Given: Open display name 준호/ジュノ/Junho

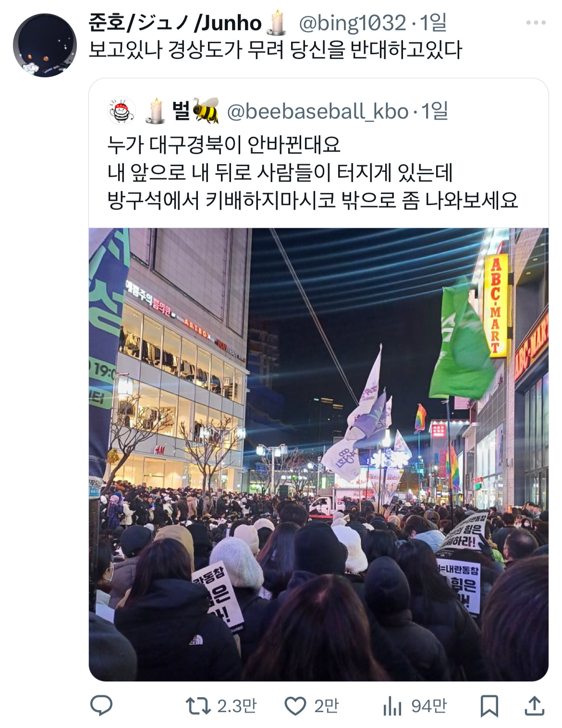Looking at the screenshot, I should (x=175, y=23).
